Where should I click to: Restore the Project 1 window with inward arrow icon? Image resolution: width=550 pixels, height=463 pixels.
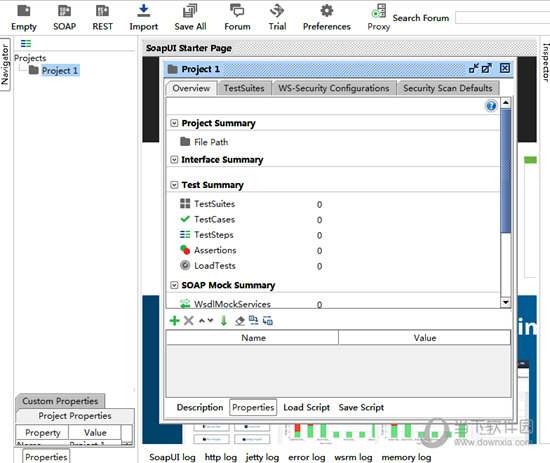pyautogui.click(x=474, y=68)
